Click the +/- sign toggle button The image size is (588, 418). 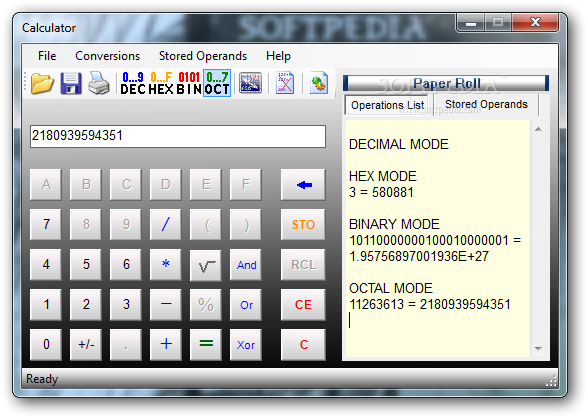pos(86,345)
